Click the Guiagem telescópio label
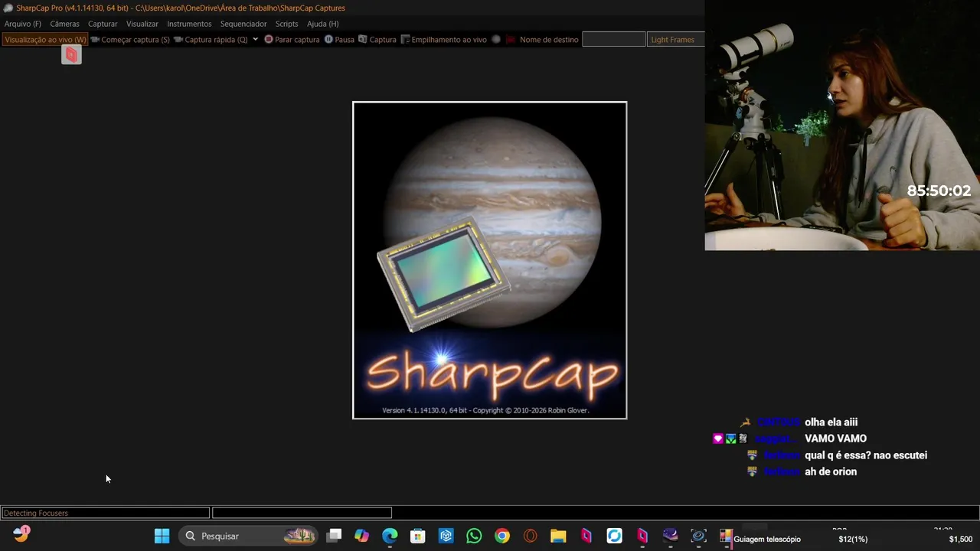 pos(767,540)
